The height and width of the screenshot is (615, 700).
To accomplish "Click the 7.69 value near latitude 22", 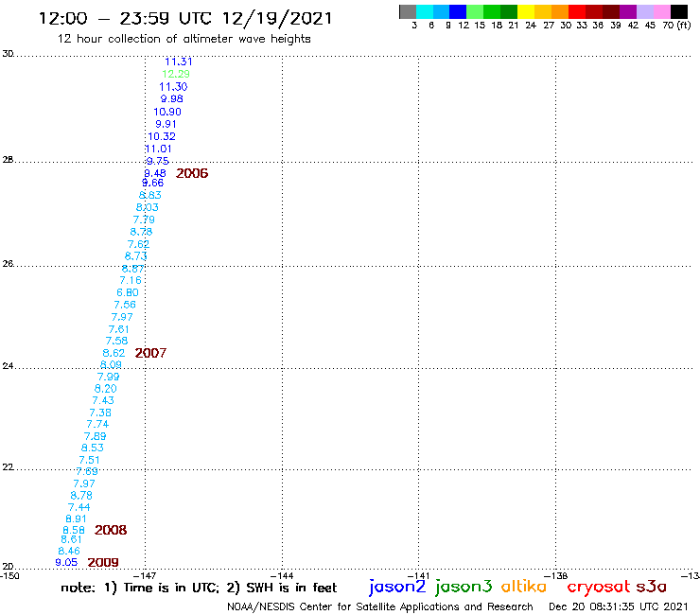I will pos(87,471).
